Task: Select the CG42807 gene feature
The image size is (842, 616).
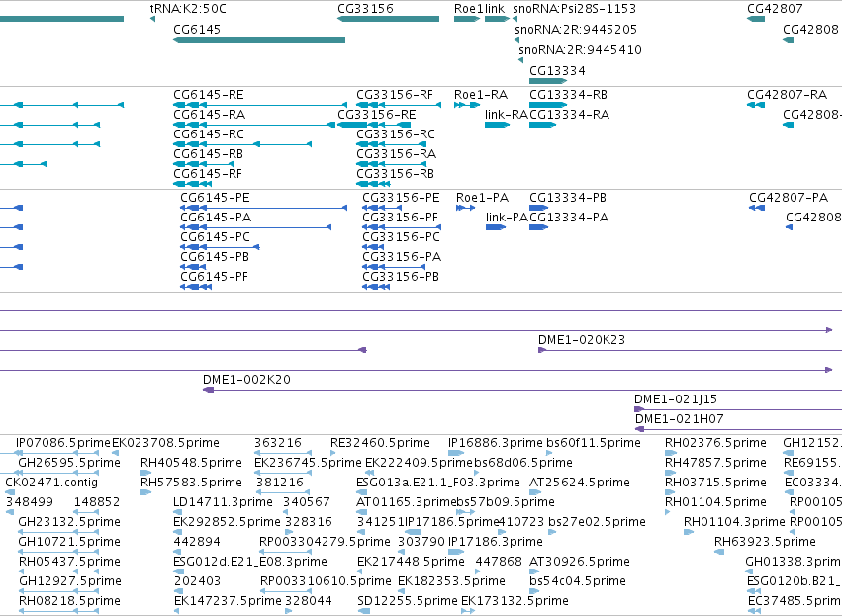Action: [756, 19]
